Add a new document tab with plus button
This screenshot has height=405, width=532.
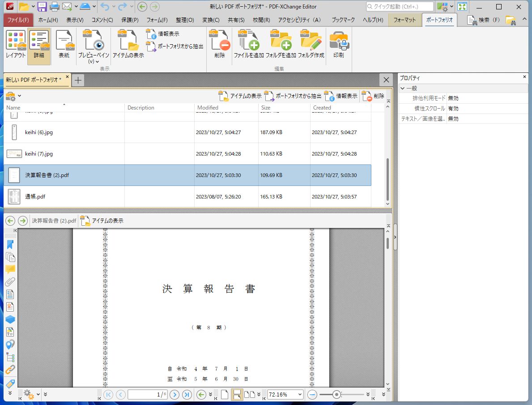[78, 80]
